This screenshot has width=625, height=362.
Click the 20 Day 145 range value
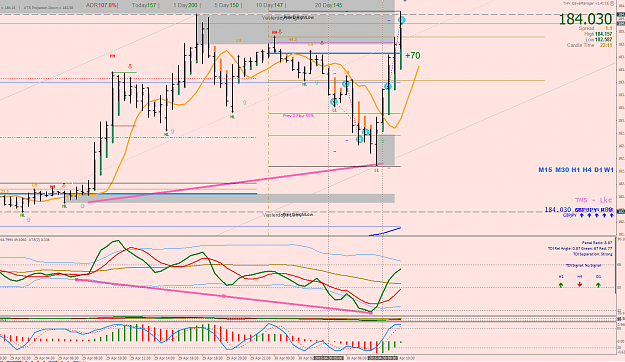pyautogui.click(x=329, y=5)
